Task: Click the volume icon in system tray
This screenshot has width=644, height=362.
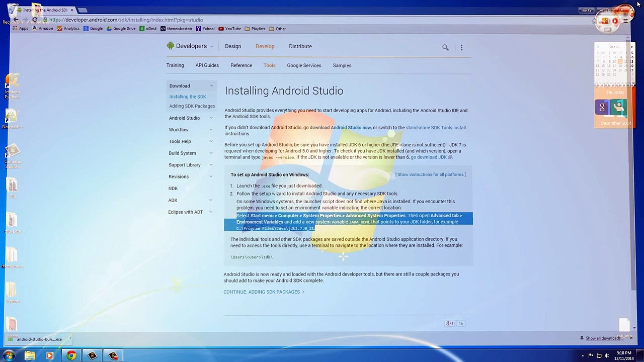Action: (x=607, y=356)
